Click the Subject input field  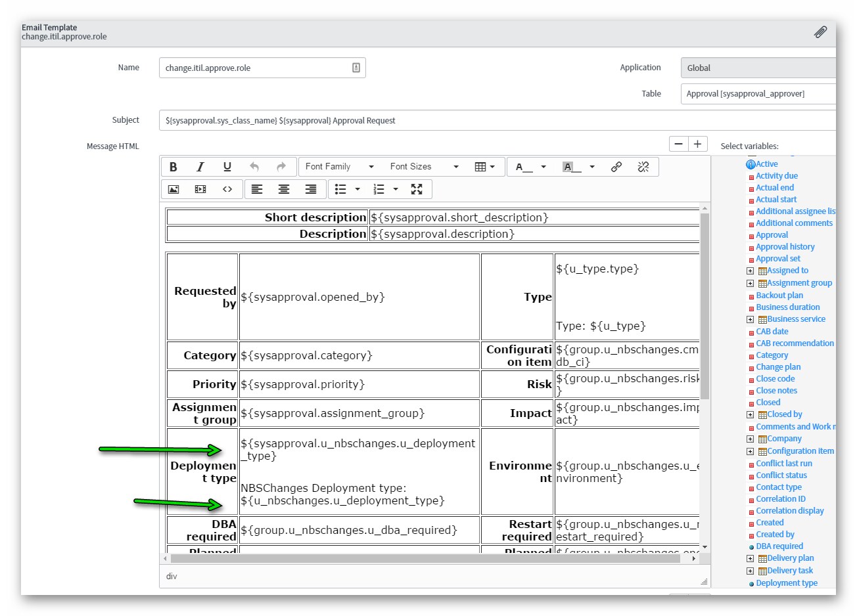[x=498, y=120]
